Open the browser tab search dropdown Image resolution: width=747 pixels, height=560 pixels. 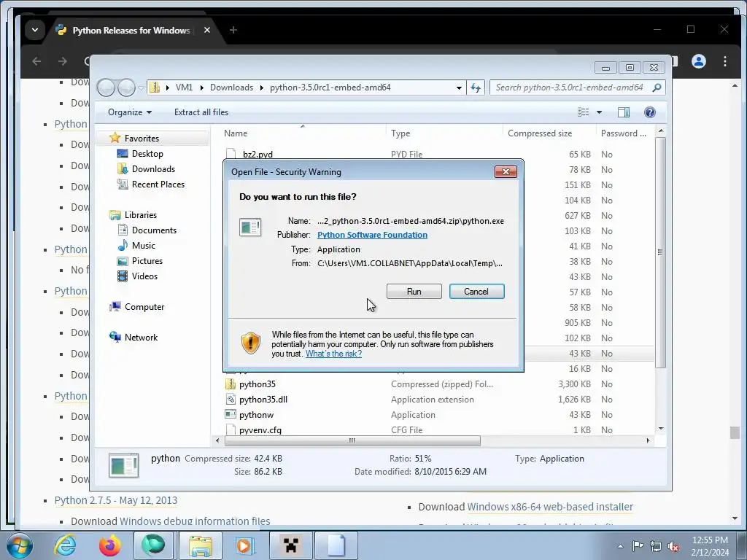click(35, 30)
